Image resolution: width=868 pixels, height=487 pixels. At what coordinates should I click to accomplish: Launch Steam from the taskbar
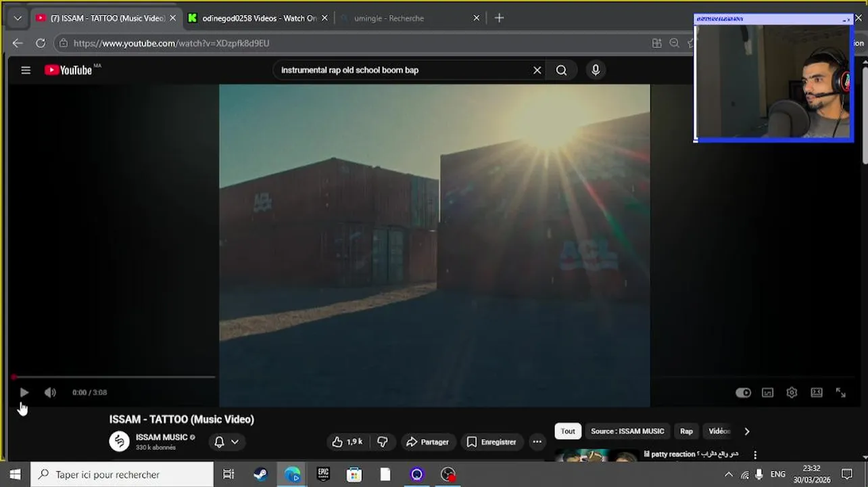[x=260, y=475]
